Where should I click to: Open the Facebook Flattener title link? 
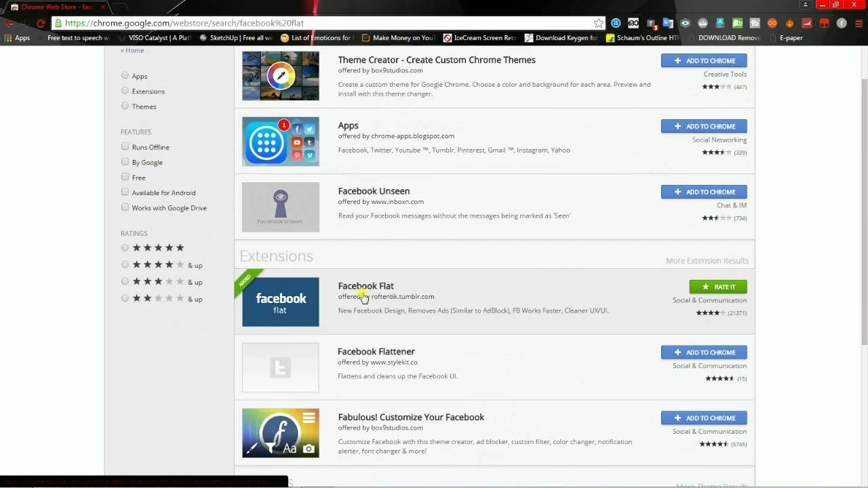(376, 352)
